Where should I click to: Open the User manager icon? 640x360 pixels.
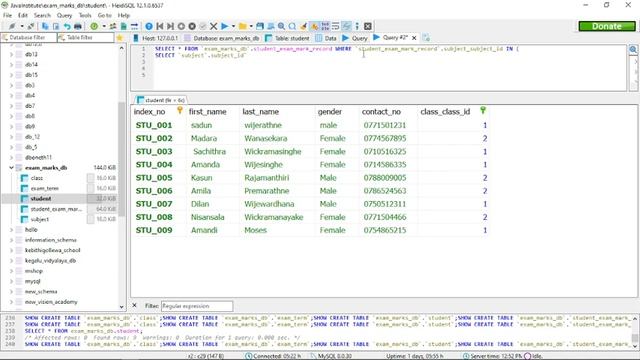pyautogui.click(x=113, y=26)
